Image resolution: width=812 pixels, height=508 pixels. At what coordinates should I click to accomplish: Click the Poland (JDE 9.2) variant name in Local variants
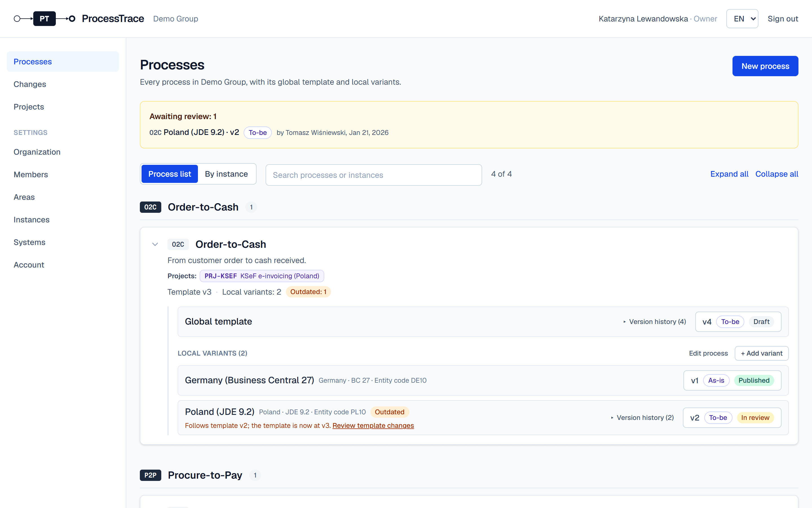(219, 411)
